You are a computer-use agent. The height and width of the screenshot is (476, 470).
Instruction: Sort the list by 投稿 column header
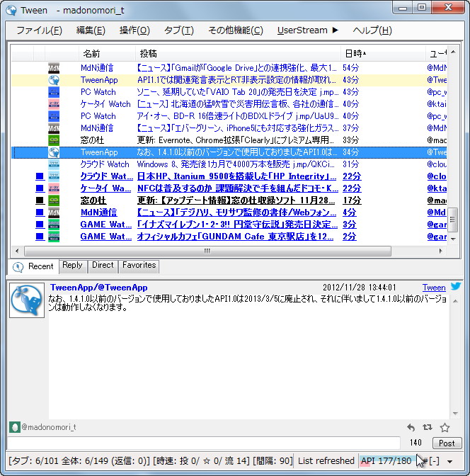(238, 54)
